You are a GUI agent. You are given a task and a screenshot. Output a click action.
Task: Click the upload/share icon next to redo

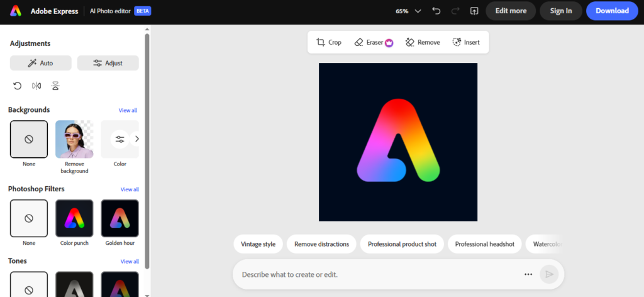click(474, 11)
